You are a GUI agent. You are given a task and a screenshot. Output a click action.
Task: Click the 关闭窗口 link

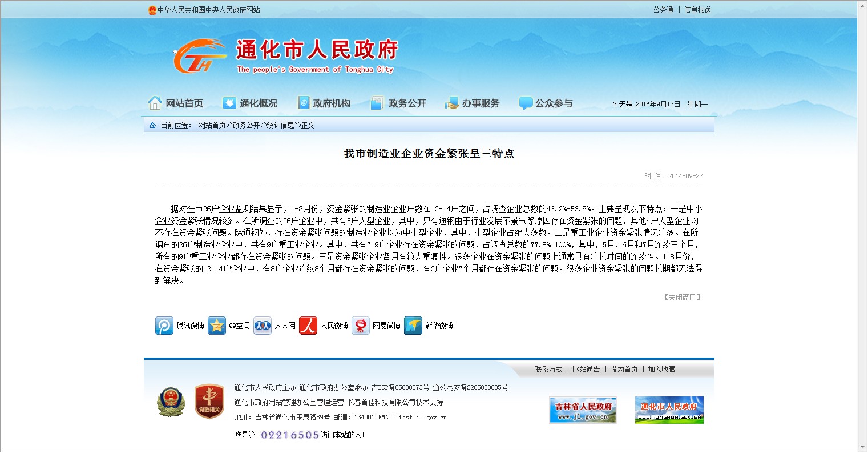(x=682, y=297)
